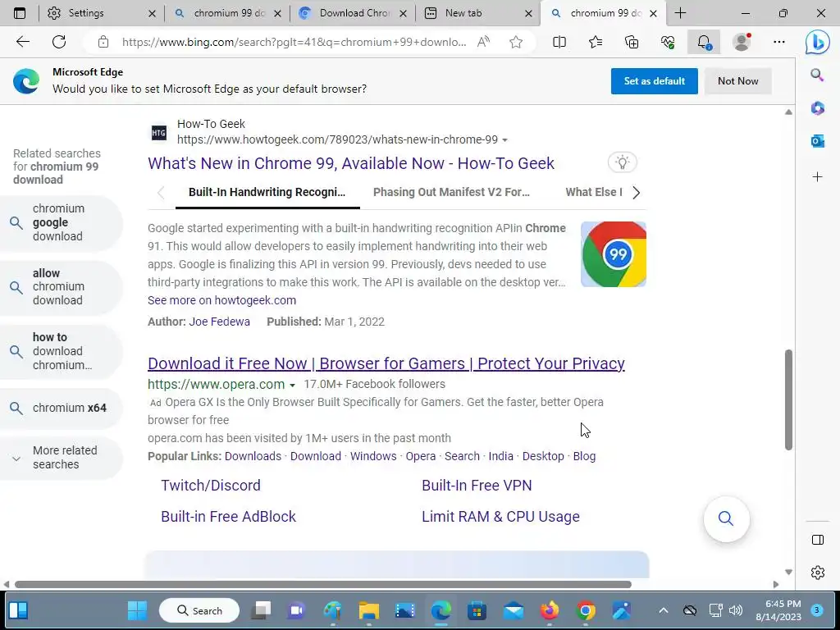Viewport: 840px width, 630px height.
Task: Open Outlook sidebar icon
Action: click(x=818, y=141)
